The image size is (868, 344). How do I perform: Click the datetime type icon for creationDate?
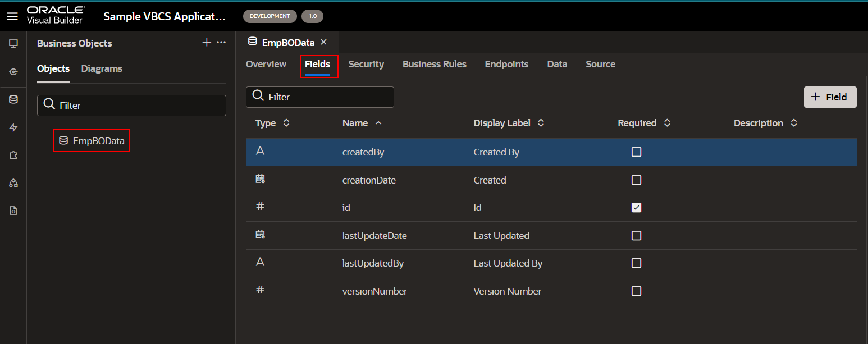[260, 179]
